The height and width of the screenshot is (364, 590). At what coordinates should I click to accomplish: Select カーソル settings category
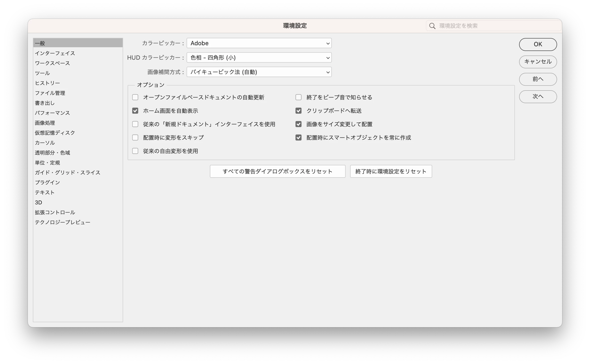pyautogui.click(x=45, y=143)
